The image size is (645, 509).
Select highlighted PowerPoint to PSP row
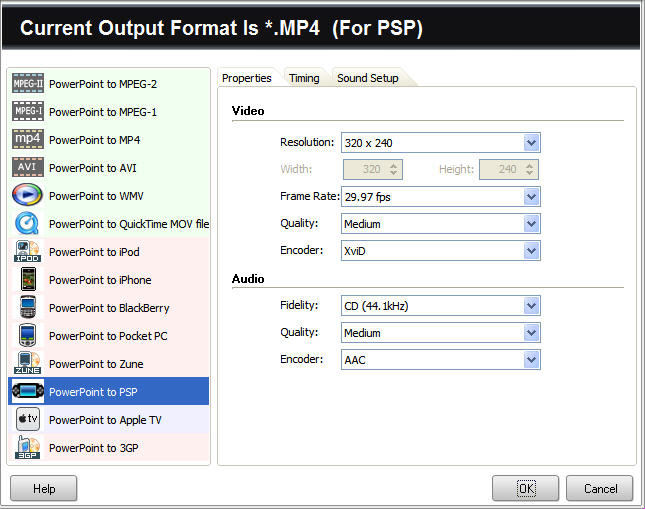(109, 391)
